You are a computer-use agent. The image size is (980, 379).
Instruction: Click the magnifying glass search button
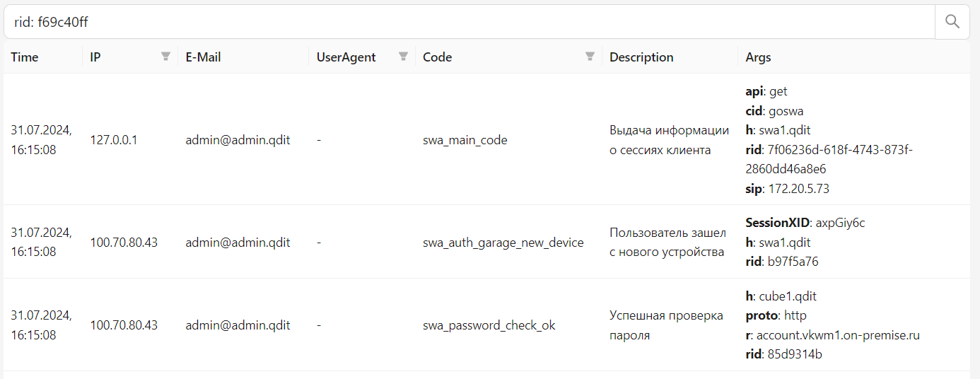[x=952, y=22]
